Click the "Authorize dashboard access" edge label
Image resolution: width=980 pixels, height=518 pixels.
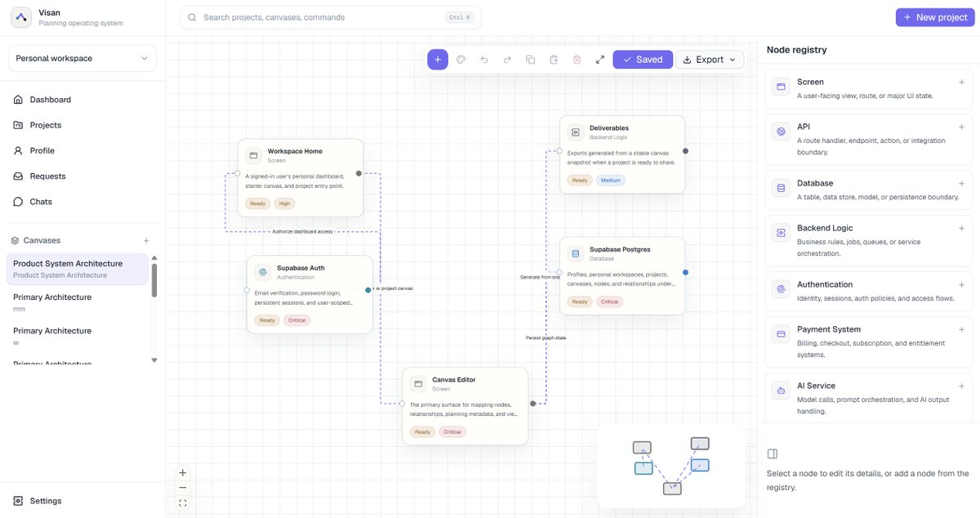click(302, 231)
